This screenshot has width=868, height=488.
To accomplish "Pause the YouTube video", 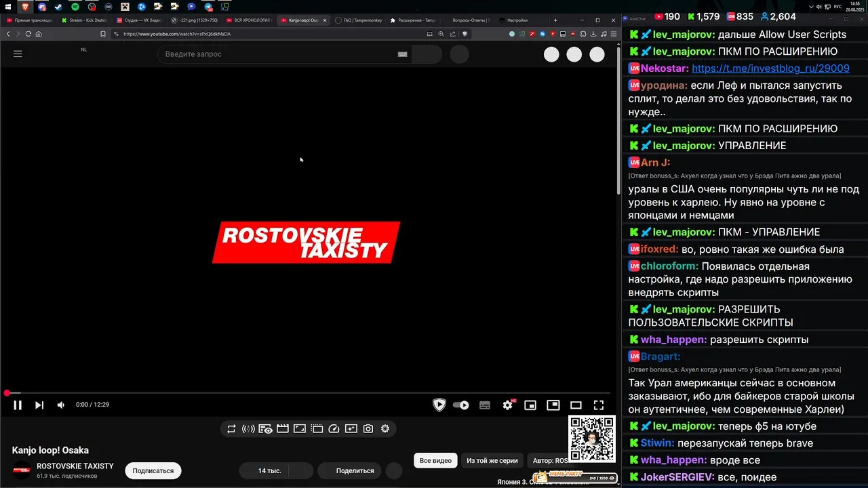I will coord(18,405).
